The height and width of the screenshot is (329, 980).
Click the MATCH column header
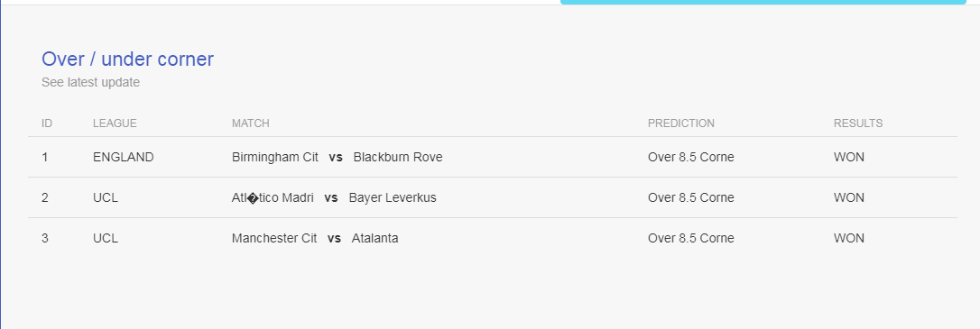pos(251,123)
